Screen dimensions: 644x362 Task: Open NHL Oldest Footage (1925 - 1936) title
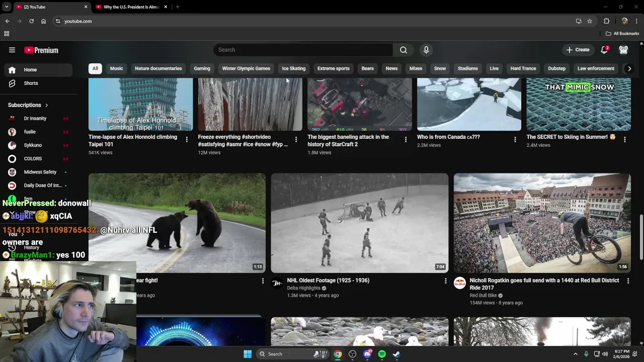(328, 281)
